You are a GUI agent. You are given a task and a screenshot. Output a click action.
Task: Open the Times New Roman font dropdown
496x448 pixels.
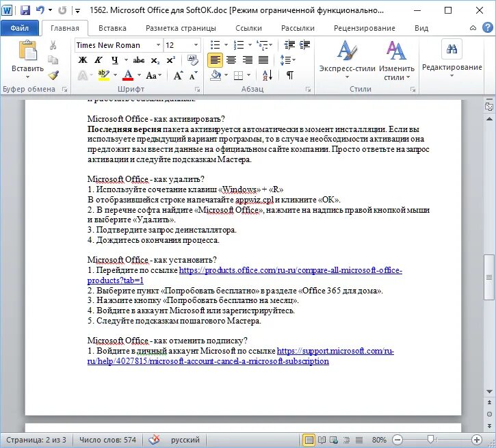tap(158, 45)
